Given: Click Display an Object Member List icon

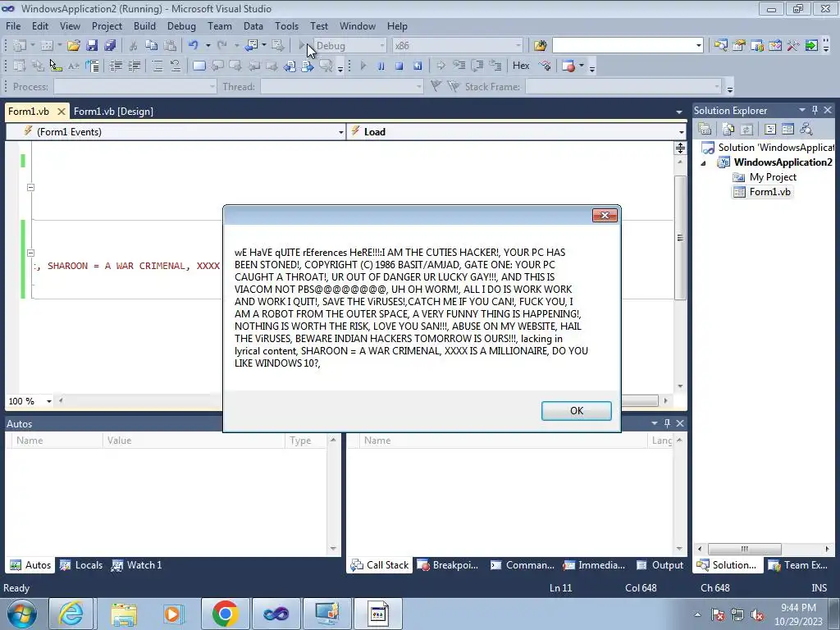Looking at the screenshot, I should click(20, 66).
